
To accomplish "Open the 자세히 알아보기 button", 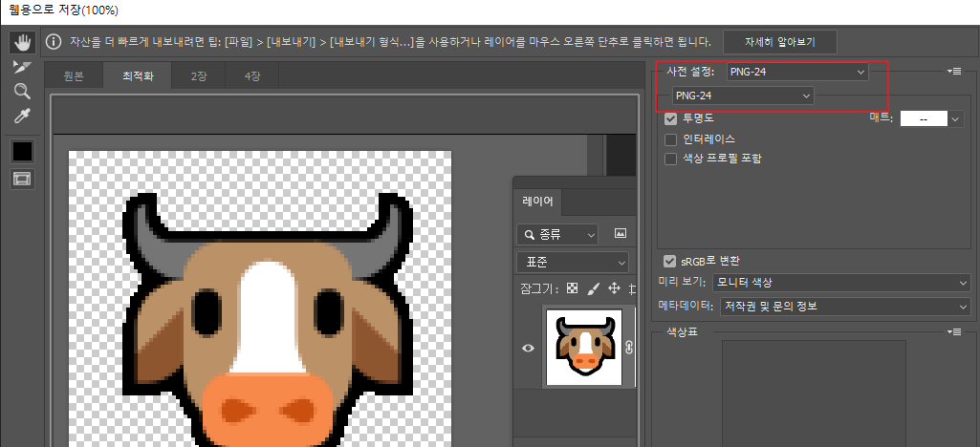I will coord(779,42).
